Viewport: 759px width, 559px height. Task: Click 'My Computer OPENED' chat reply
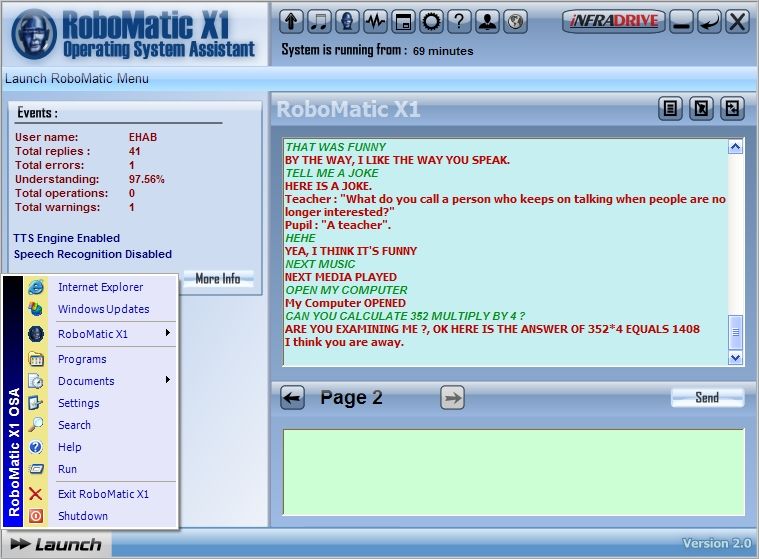point(345,303)
